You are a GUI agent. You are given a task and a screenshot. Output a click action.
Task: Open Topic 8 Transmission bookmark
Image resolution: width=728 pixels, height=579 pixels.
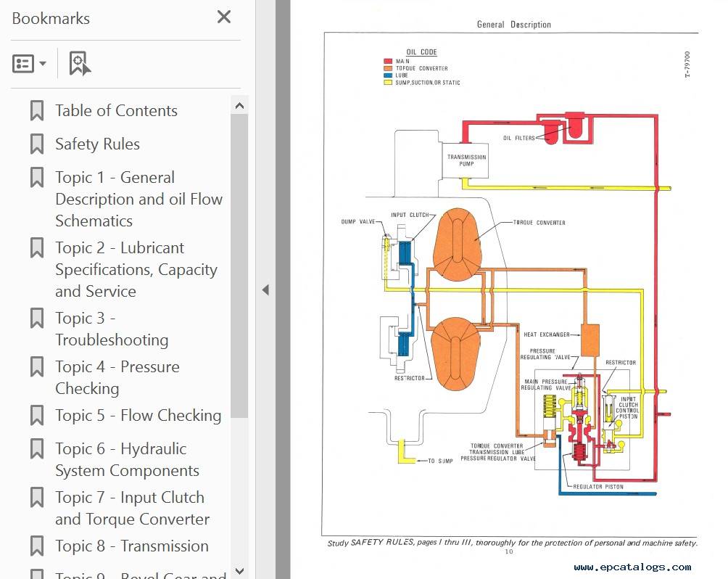pos(132,546)
